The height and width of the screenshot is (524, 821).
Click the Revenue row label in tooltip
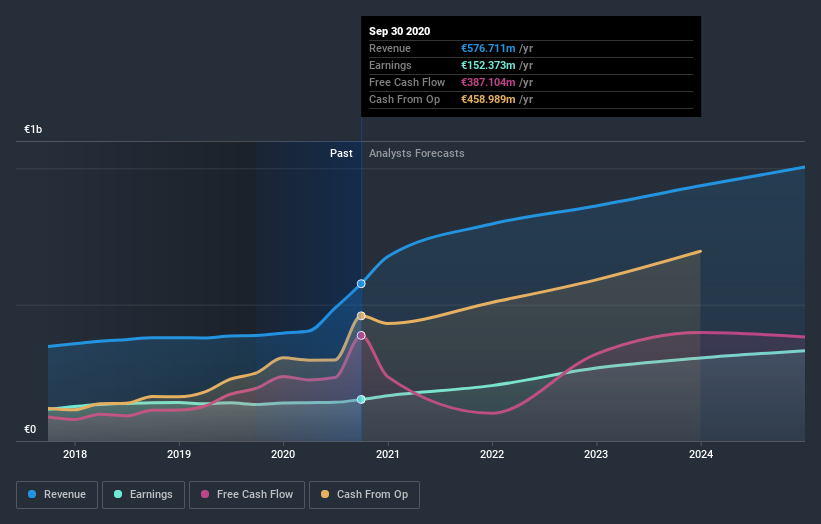click(390, 48)
